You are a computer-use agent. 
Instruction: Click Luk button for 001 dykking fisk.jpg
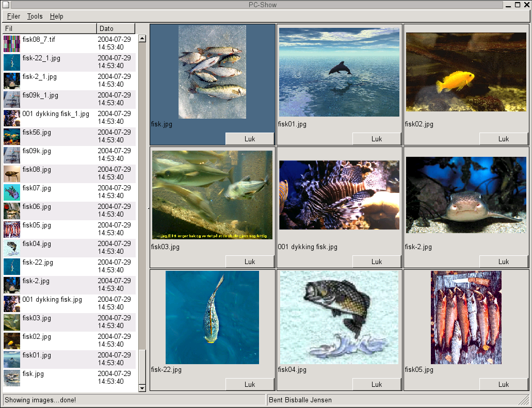377,262
